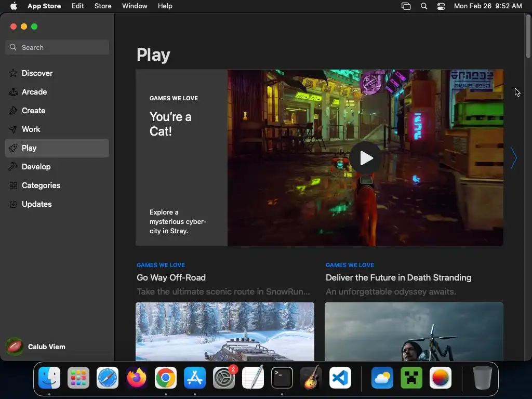Open System Settings from the dock
Image resolution: width=532 pixels, height=399 pixels.
[x=224, y=377]
